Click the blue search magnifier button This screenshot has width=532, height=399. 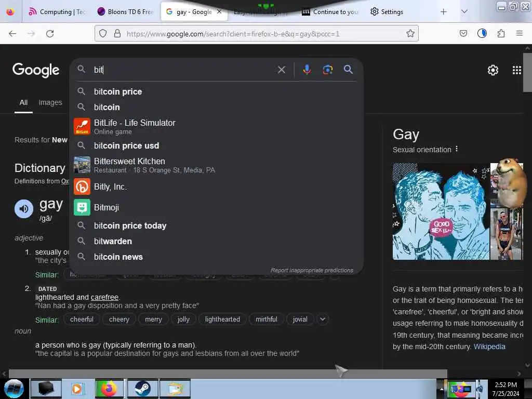click(x=348, y=70)
